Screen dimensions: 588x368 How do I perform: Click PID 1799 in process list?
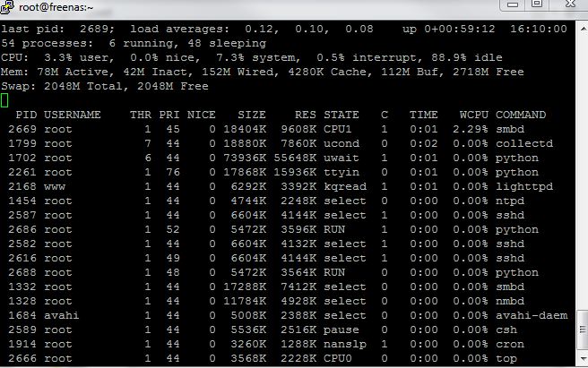(x=22, y=143)
